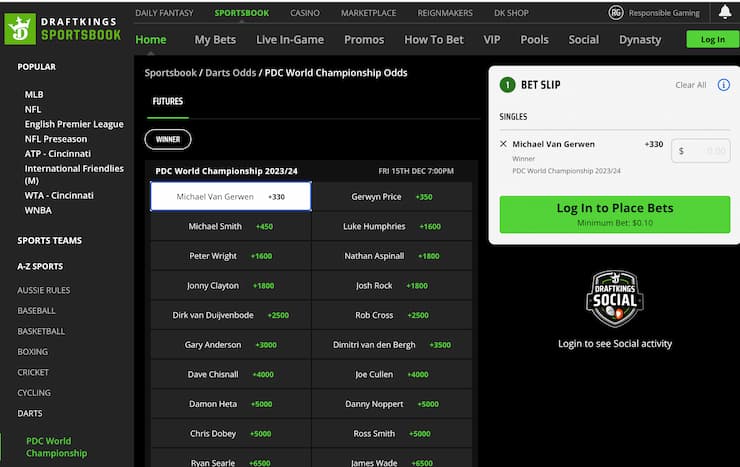
Task: Open the notifications bell icon
Action: point(725,12)
